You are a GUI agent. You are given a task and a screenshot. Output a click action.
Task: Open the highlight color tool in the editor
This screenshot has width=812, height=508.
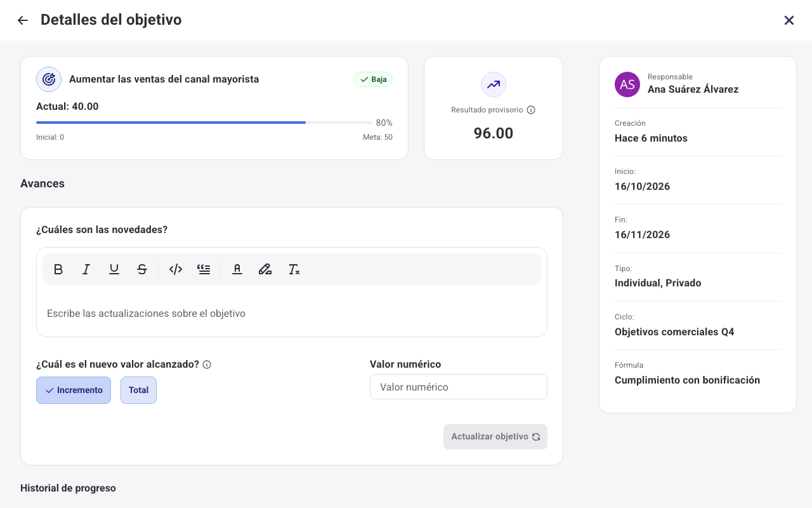pos(265,269)
